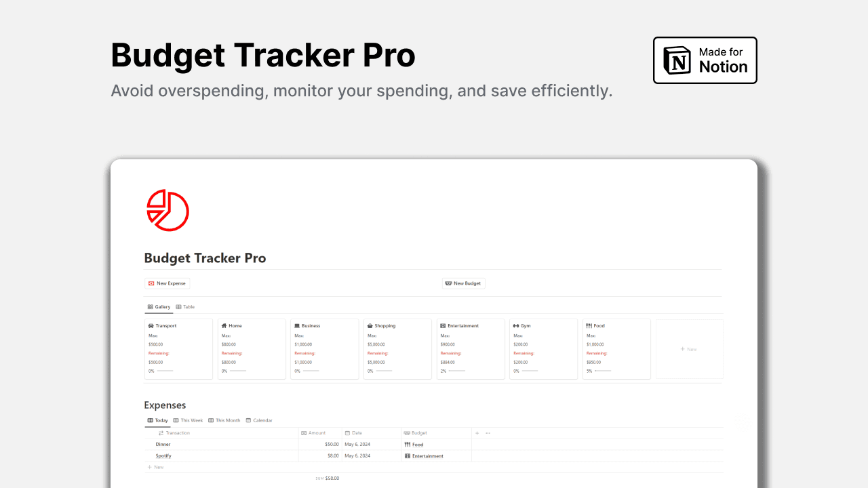This screenshot has width=868, height=488.
Task: Open the Food budget tag on Dinner row
Action: click(415, 444)
